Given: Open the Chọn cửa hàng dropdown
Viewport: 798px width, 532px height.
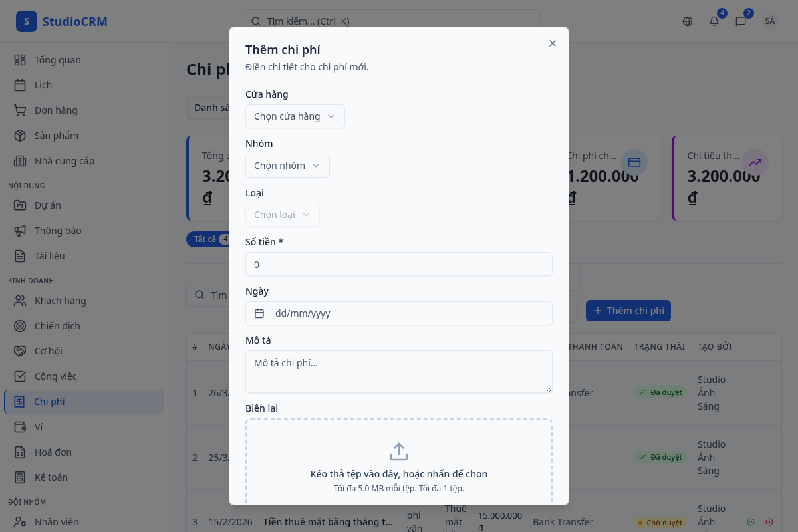Looking at the screenshot, I should pyautogui.click(x=295, y=116).
